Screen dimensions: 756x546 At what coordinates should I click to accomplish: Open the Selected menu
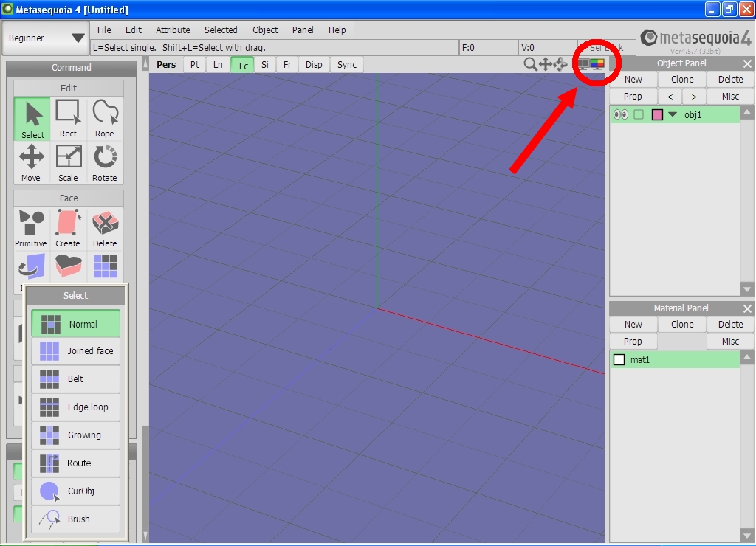pos(221,30)
